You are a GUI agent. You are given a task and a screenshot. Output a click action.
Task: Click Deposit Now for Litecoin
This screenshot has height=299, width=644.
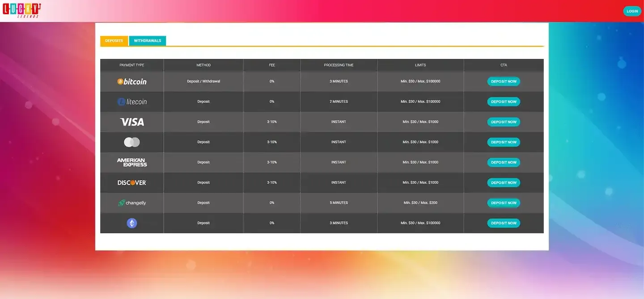(x=504, y=102)
